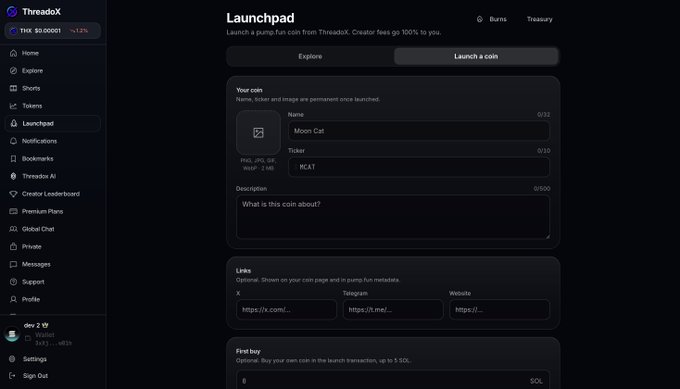Click the Bookmarks label
680x389 pixels.
pyautogui.click(x=38, y=159)
